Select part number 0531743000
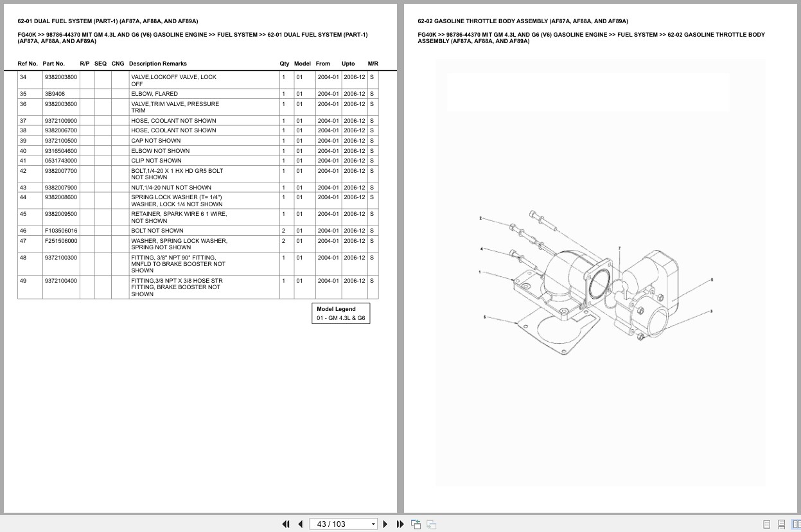 (x=61, y=161)
